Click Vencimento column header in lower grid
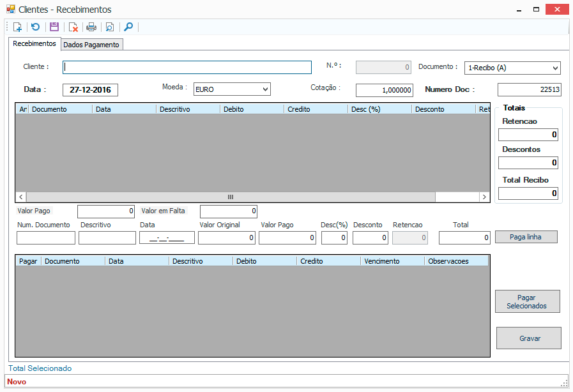The image size is (573, 392). pyautogui.click(x=393, y=261)
